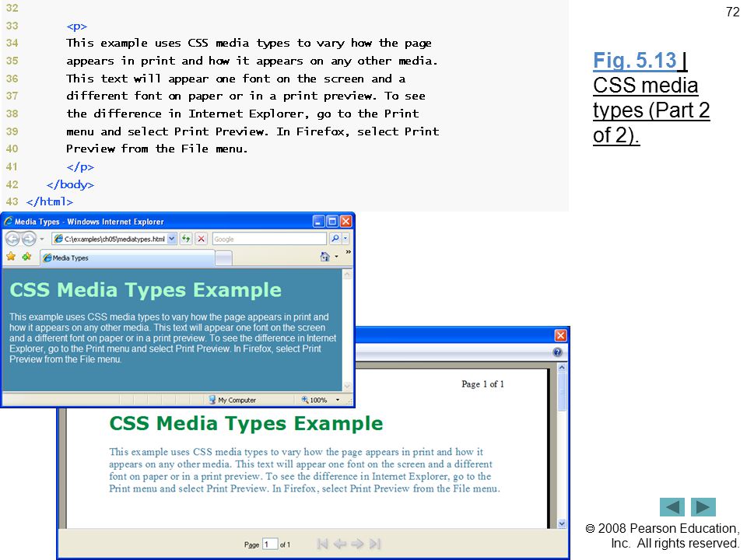Screen dimensions: 747x560
Task: Click the blank New Tab button
Action: tap(223, 258)
